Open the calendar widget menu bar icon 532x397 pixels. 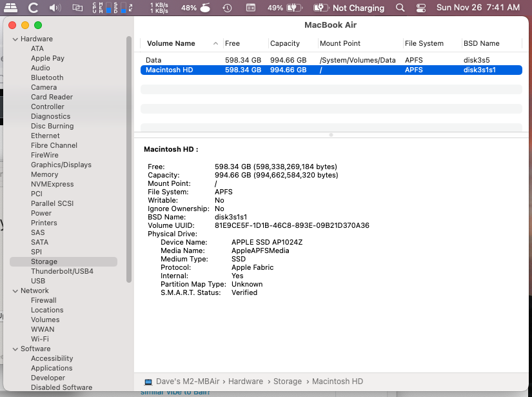pyautogui.click(x=251, y=8)
